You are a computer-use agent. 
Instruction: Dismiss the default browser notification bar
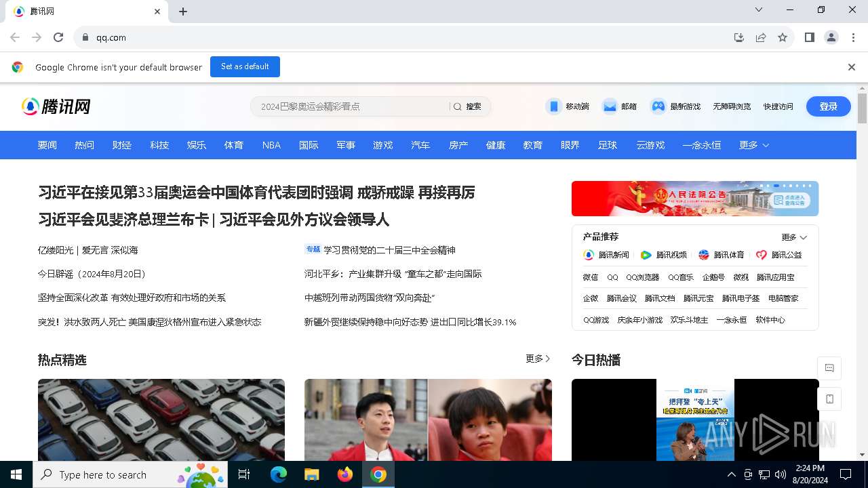click(x=852, y=67)
